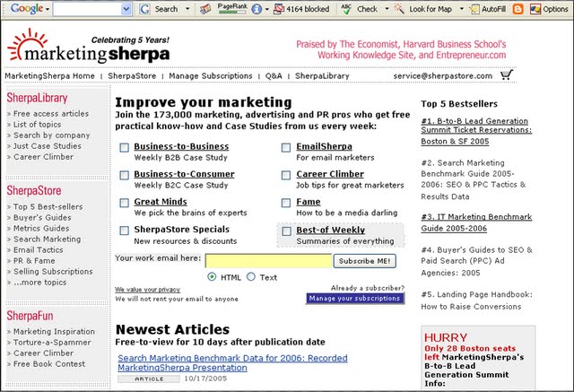Open the Check dropdown arrow
574x392 pixels.
pyautogui.click(x=387, y=9)
